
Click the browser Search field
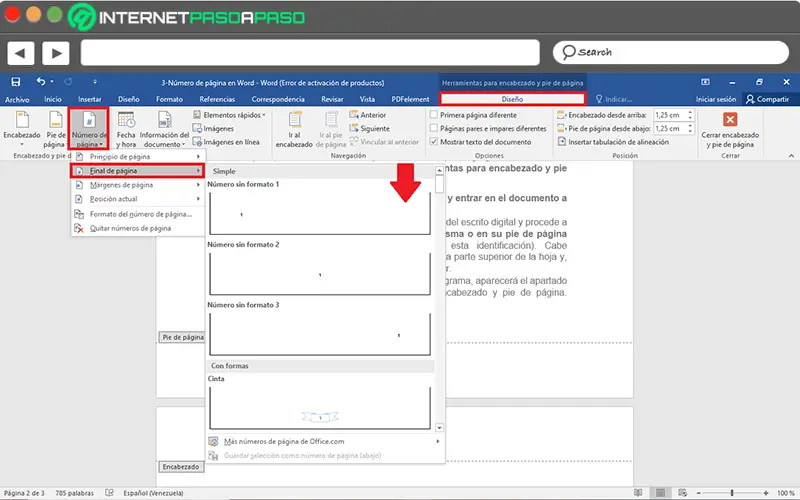click(670, 53)
